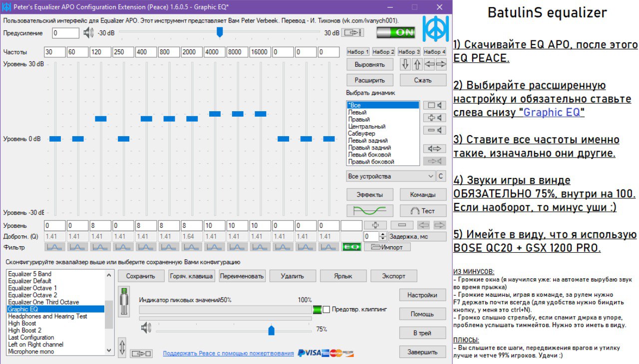
Task: Toggle the green ON power switch
Action: click(396, 32)
